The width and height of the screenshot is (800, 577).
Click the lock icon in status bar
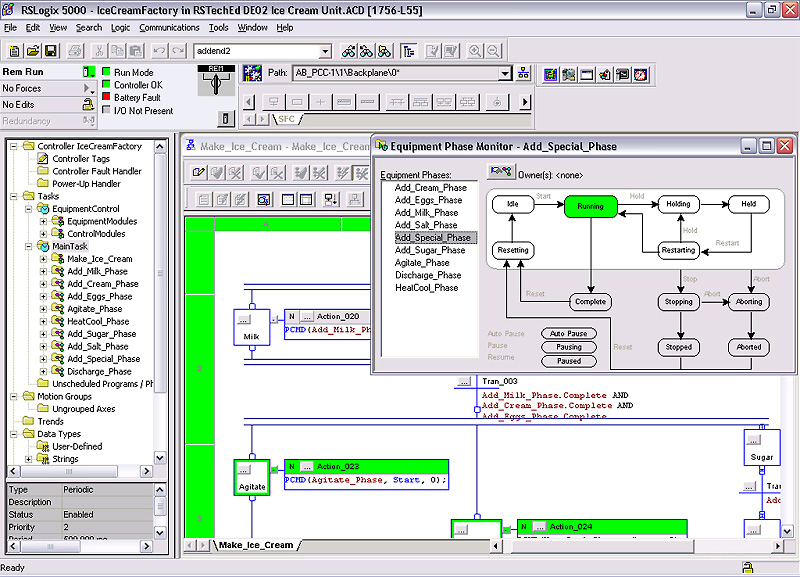pyautogui.click(x=748, y=567)
